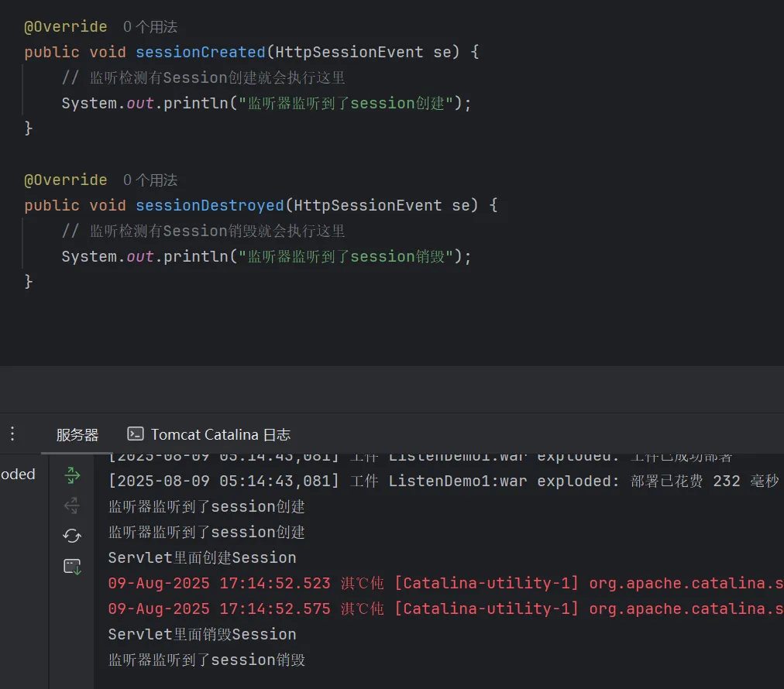
Task: Click the sessionDestroyed method name
Action: tap(210, 206)
